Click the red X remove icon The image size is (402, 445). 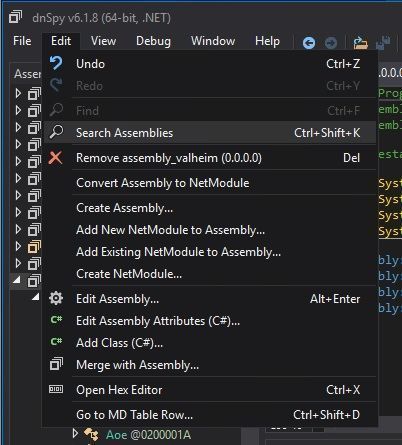55,157
